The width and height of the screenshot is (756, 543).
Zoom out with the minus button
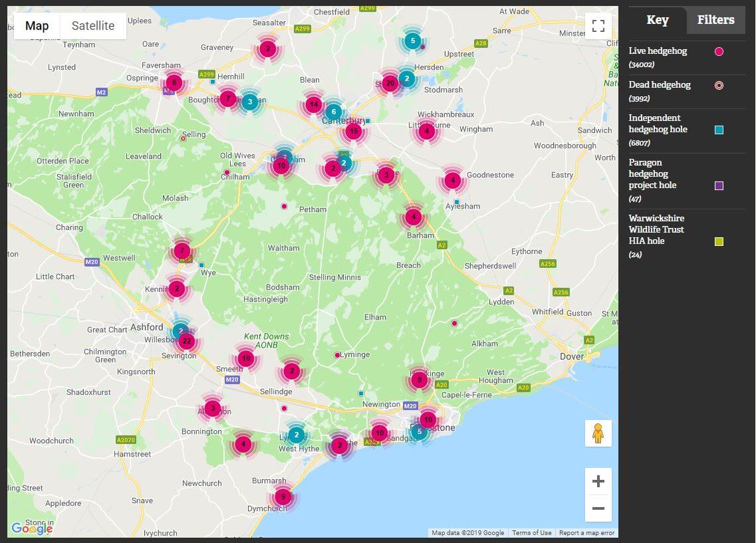point(598,509)
